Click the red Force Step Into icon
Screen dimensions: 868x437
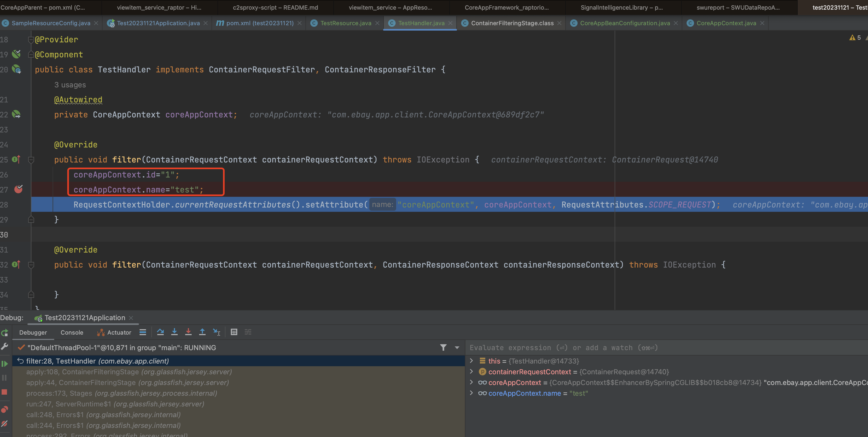pyautogui.click(x=188, y=332)
